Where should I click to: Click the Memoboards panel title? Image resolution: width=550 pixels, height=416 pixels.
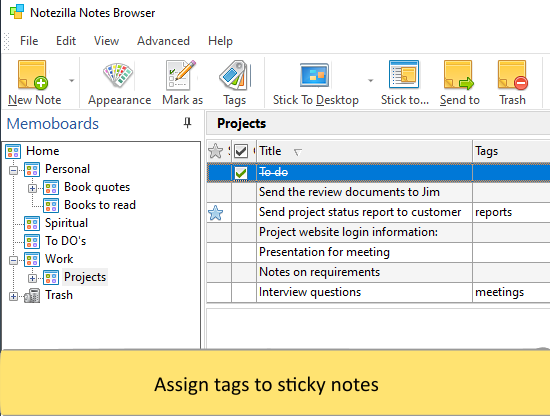click(53, 123)
